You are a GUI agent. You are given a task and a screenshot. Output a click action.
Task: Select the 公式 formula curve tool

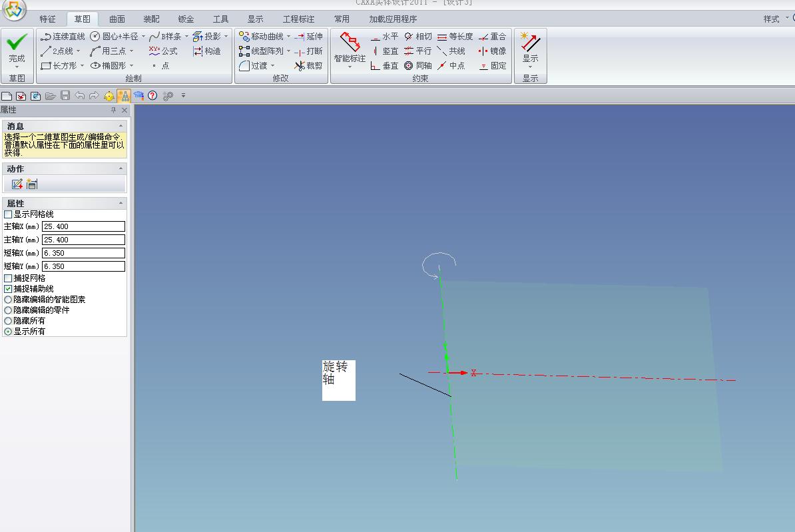coord(163,51)
